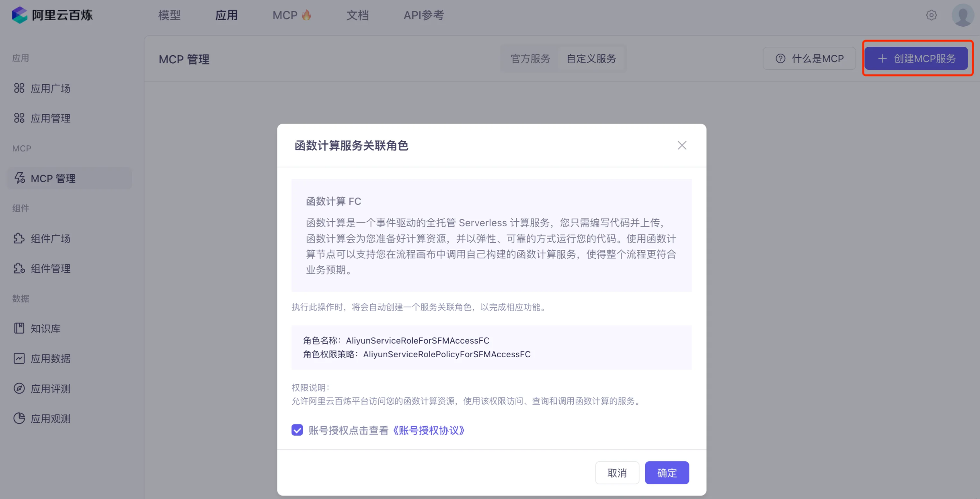
Task: Click the 应用管理 sidebar icon
Action: pos(19,118)
